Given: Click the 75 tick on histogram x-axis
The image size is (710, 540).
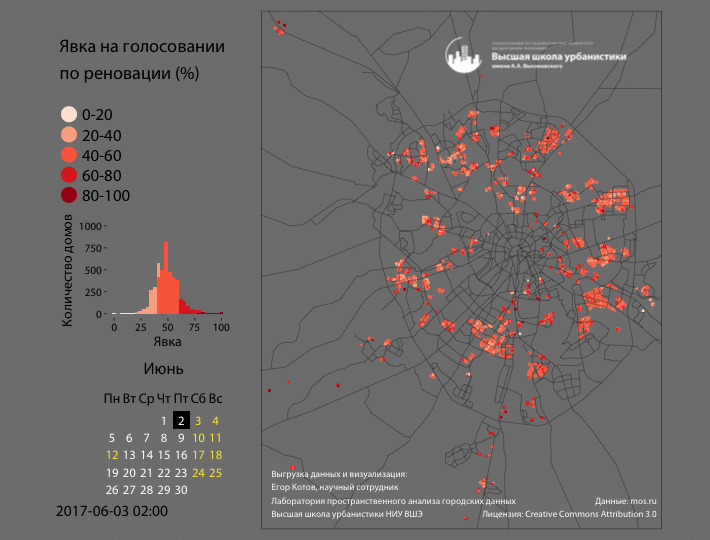Looking at the screenshot, I should click(x=194, y=327).
